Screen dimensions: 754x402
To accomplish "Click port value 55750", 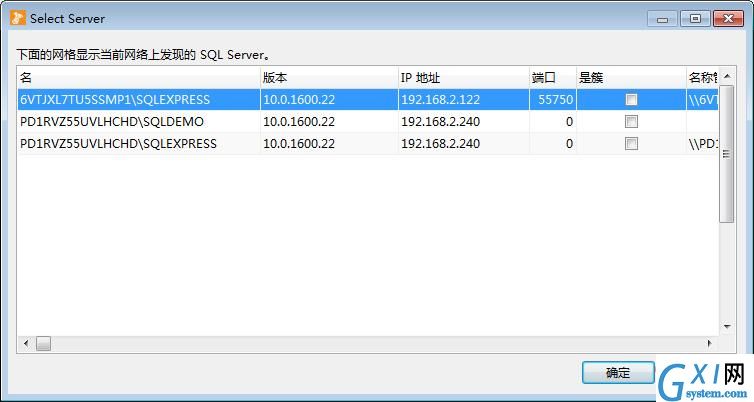I will pyautogui.click(x=555, y=100).
